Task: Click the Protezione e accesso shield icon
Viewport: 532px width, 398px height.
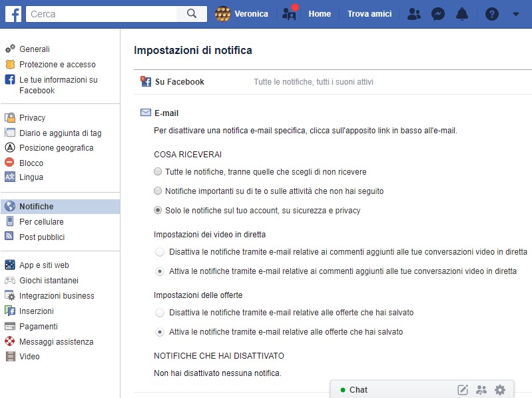Action: pos(10,64)
